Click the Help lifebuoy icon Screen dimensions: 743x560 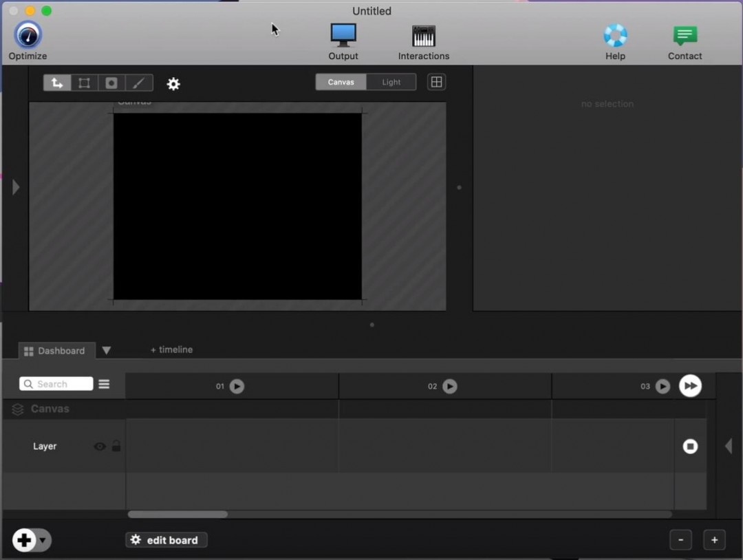pos(615,36)
